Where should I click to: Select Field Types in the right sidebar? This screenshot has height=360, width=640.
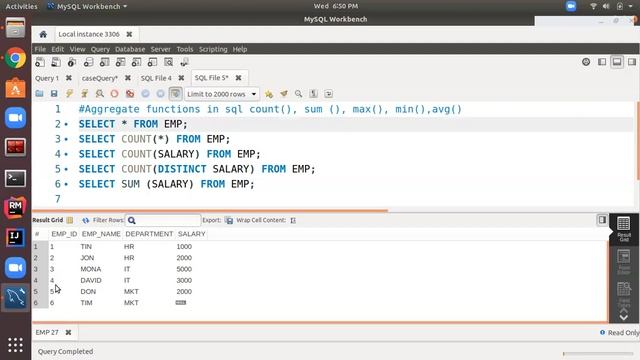[624, 295]
